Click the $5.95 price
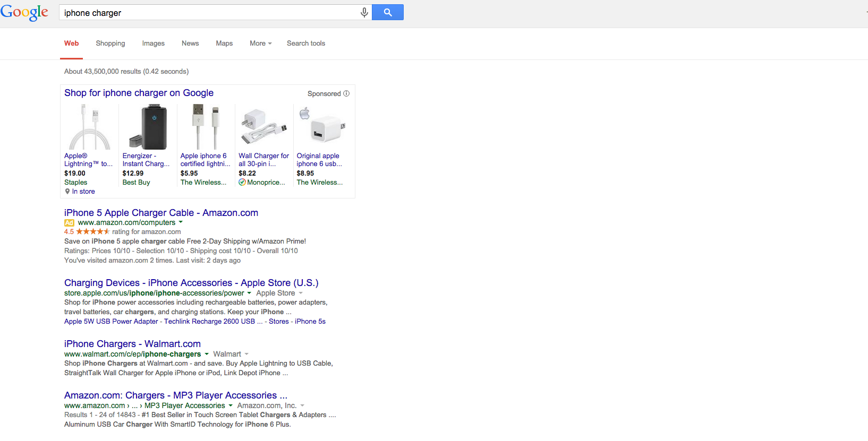 point(189,174)
